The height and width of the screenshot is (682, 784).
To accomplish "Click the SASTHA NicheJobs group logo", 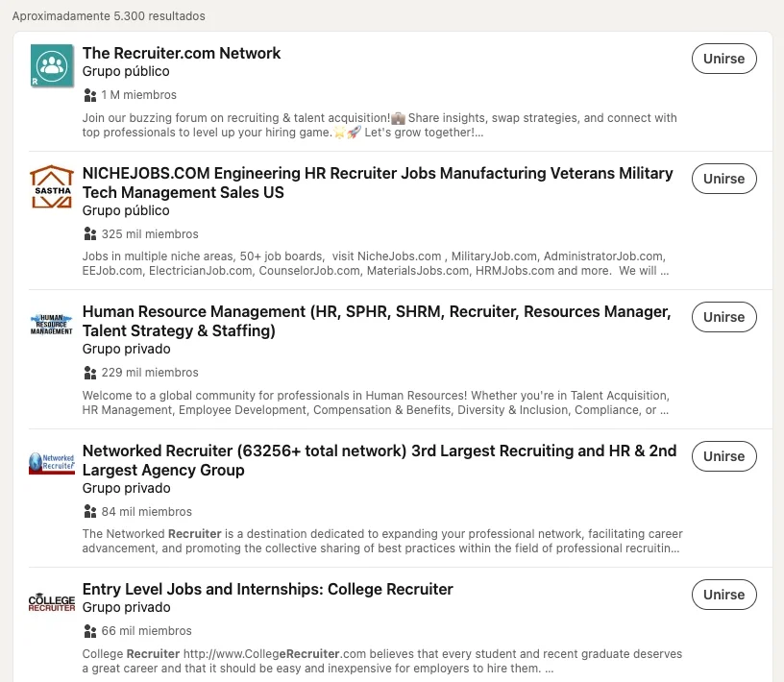I will pyautogui.click(x=52, y=186).
